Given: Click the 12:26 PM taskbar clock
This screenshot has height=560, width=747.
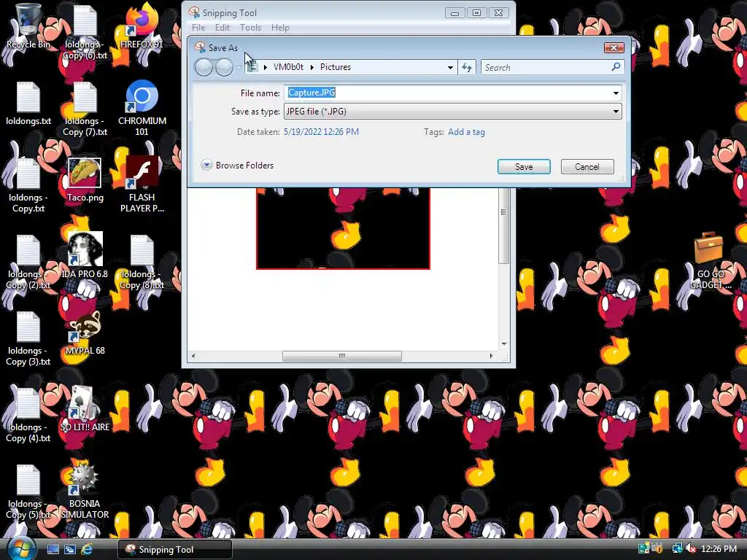Looking at the screenshot, I should tap(719, 548).
